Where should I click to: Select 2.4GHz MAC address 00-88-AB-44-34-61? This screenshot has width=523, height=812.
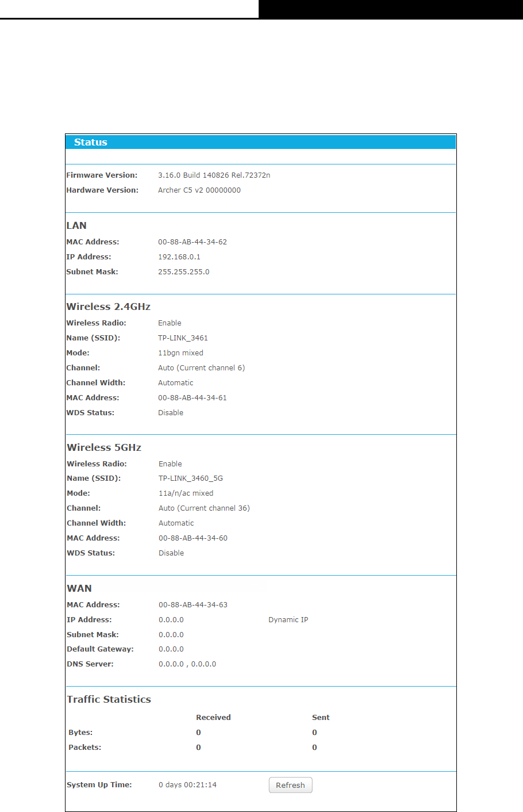click(x=193, y=398)
